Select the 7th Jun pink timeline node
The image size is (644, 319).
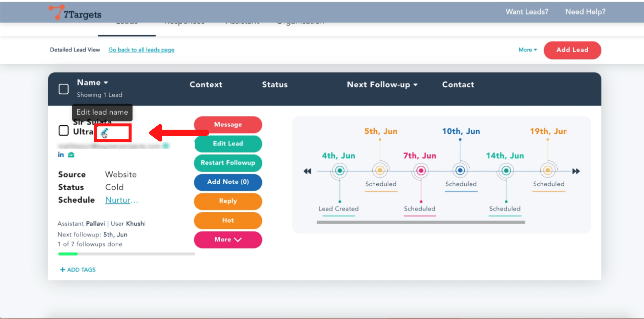point(421,171)
